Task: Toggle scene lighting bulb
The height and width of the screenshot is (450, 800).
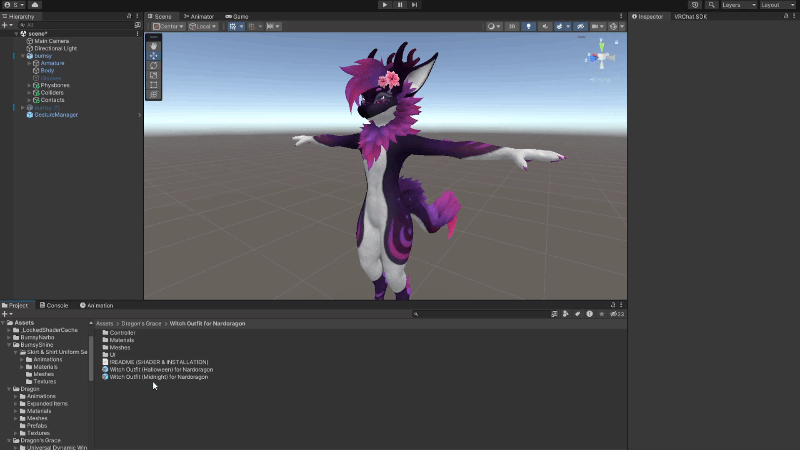Action: coord(528,27)
